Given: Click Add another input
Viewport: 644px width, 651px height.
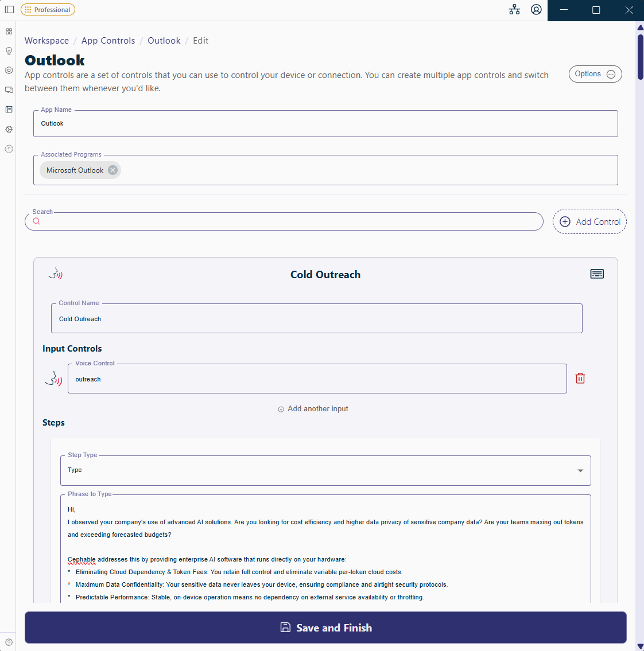Looking at the screenshot, I should (x=313, y=409).
